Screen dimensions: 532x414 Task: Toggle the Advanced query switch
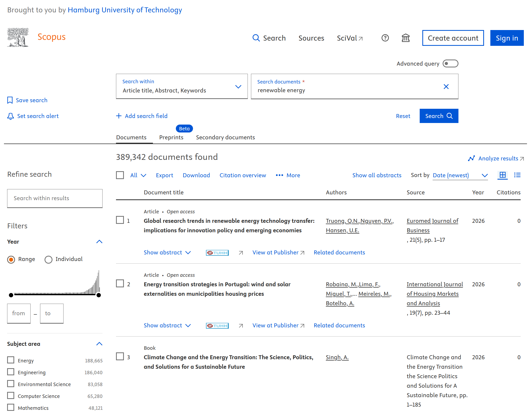tap(450, 64)
